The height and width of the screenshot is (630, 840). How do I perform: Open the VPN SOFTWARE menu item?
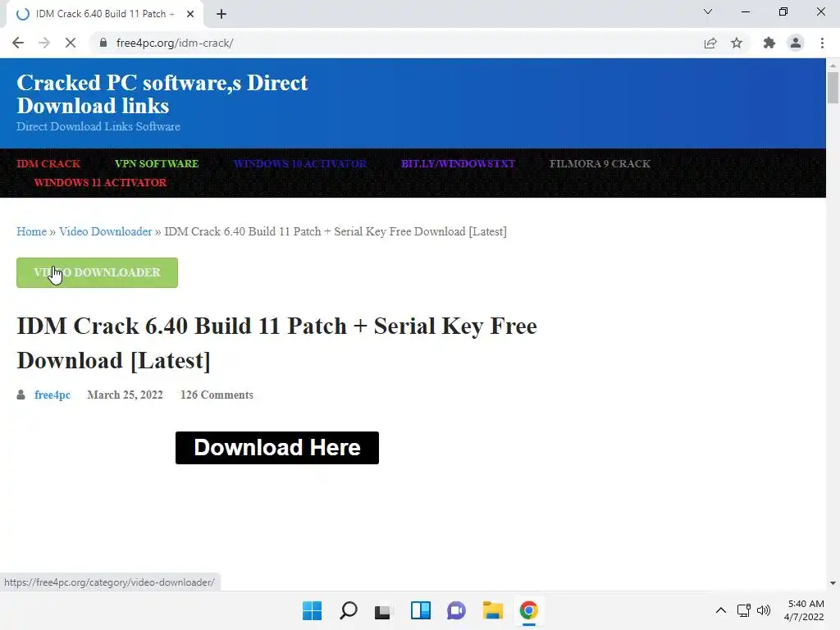[x=157, y=163]
